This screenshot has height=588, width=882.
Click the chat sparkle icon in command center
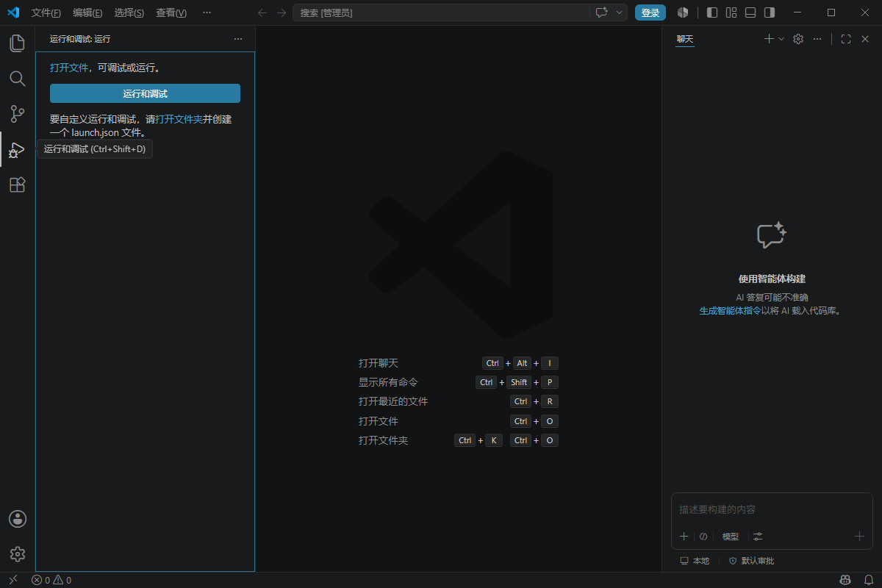pyautogui.click(x=602, y=12)
